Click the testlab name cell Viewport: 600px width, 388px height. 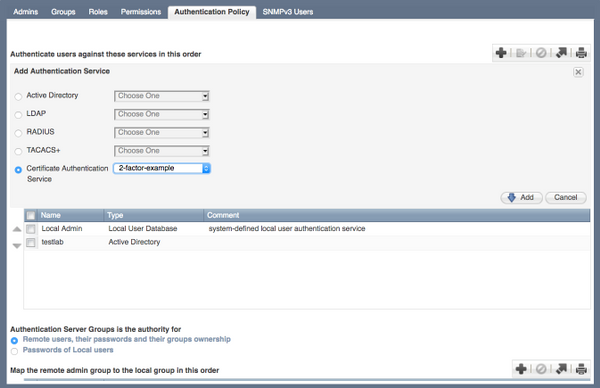tap(52, 242)
